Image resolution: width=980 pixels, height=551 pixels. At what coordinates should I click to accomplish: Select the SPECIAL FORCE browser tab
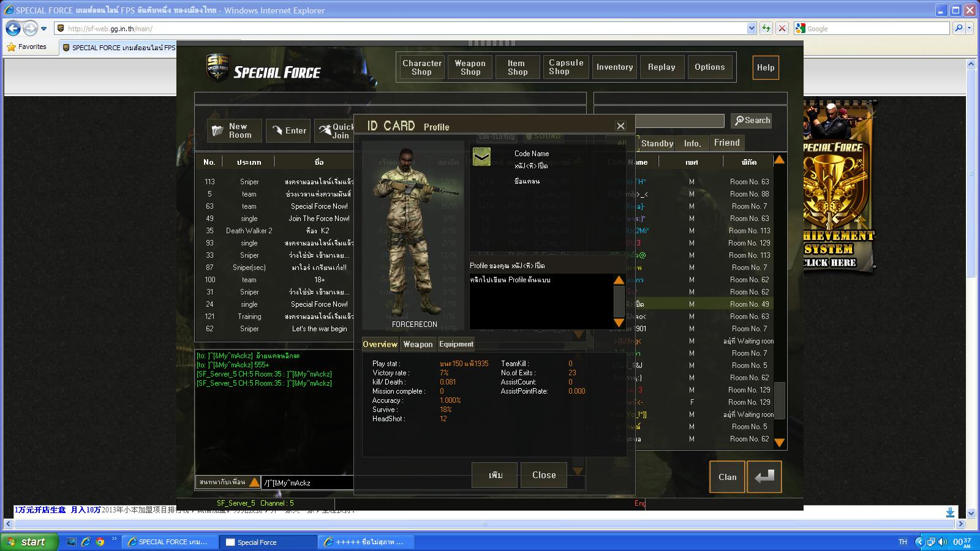pyautogui.click(x=119, y=47)
